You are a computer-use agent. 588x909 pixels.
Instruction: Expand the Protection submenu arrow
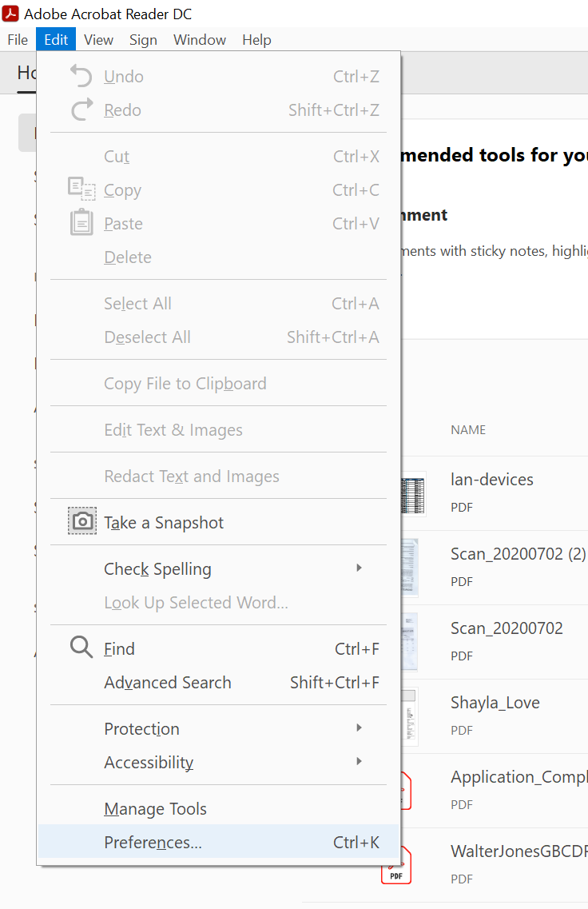[360, 728]
